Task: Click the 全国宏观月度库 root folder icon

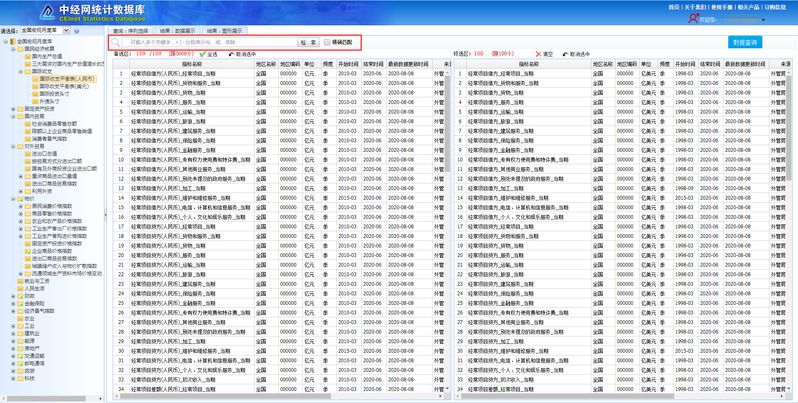Action: (x=13, y=41)
